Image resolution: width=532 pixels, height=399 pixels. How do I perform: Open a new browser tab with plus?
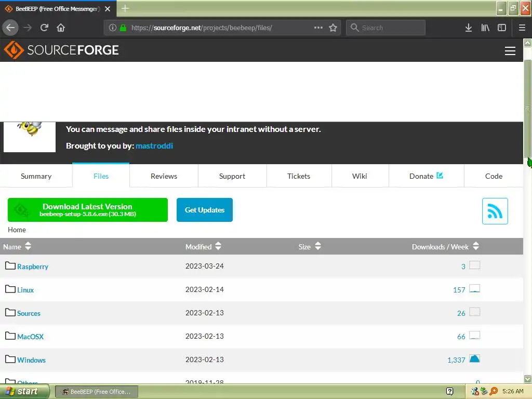tap(125, 8)
